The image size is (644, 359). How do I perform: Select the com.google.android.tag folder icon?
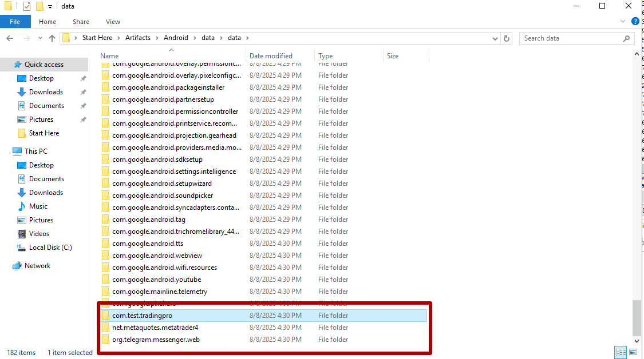pyautogui.click(x=105, y=220)
